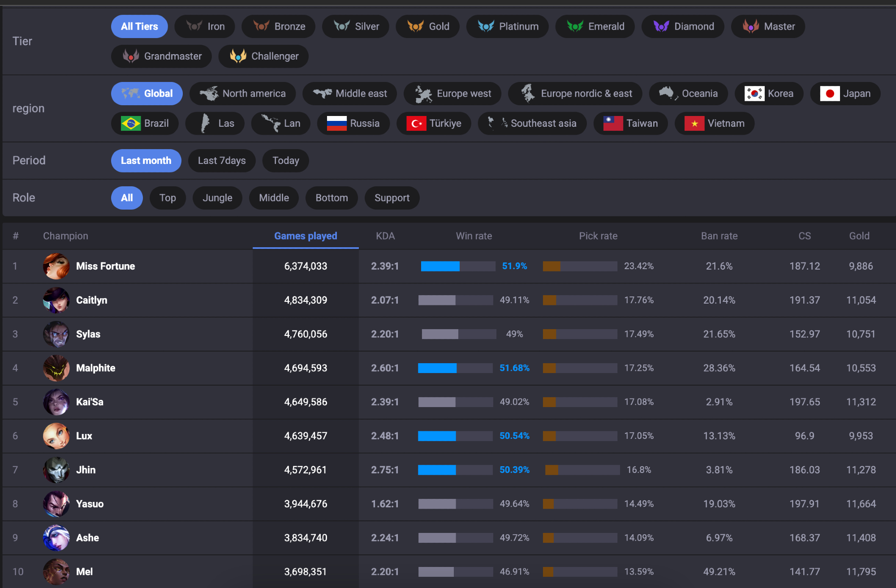Viewport: 896px width, 588px height.
Task: Sort table by Ban rate column
Action: click(719, 236)
